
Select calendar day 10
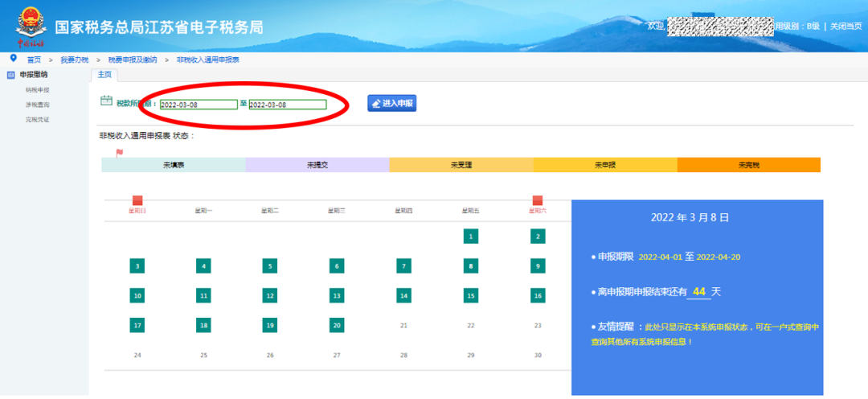tap(137, 296)
